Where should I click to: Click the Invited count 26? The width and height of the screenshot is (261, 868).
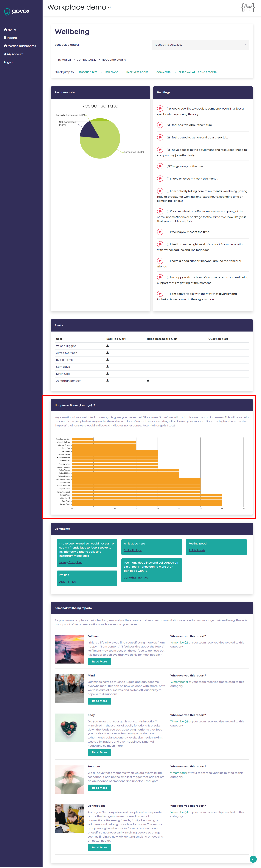[69, 60]
